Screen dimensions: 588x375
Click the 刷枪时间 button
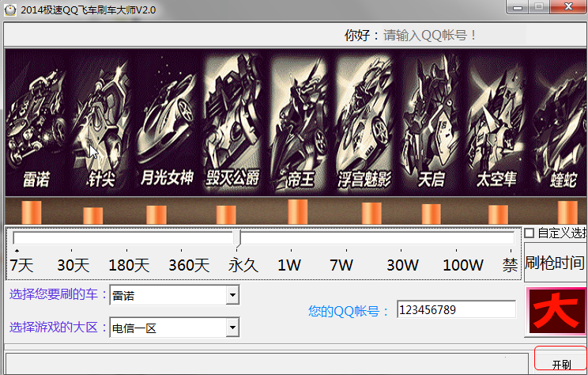click(x=556, y=263)
